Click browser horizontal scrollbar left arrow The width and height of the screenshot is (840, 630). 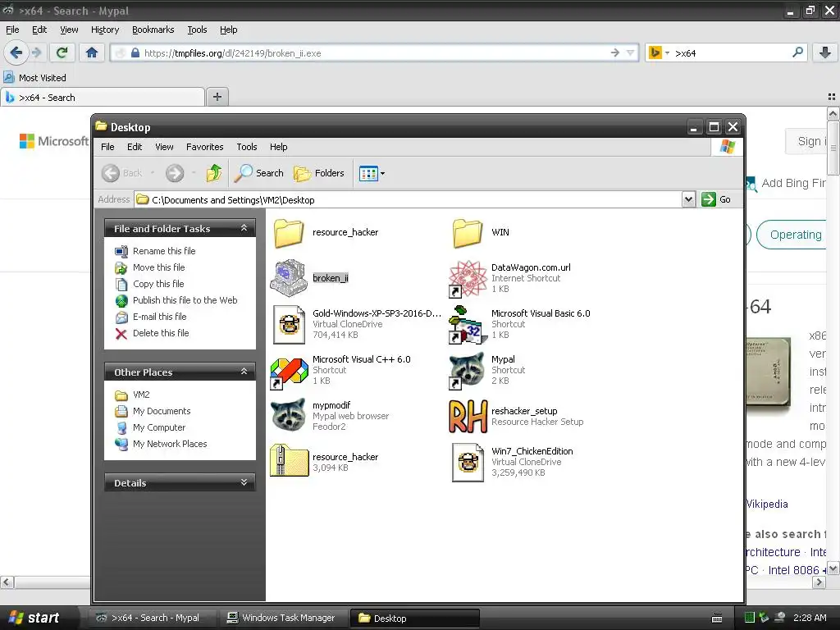coord(7,582)
